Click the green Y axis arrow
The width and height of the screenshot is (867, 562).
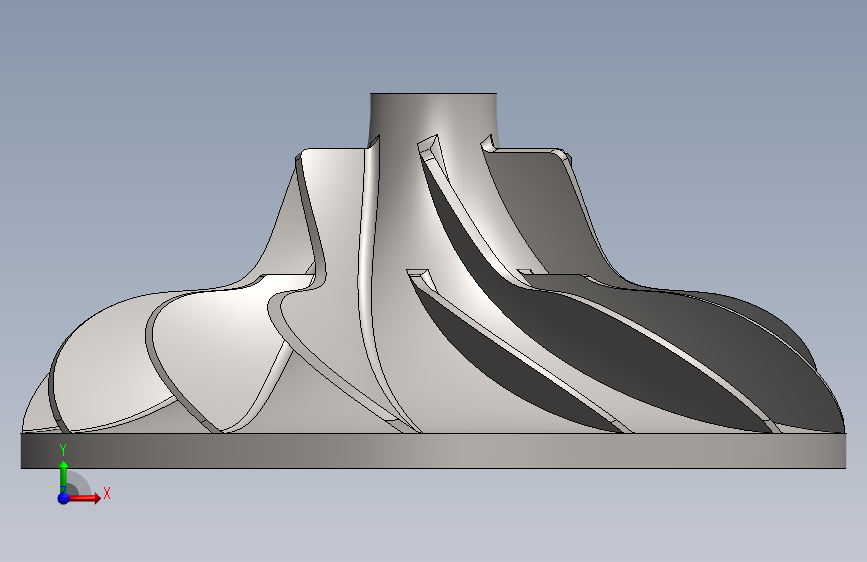point(64,476)
